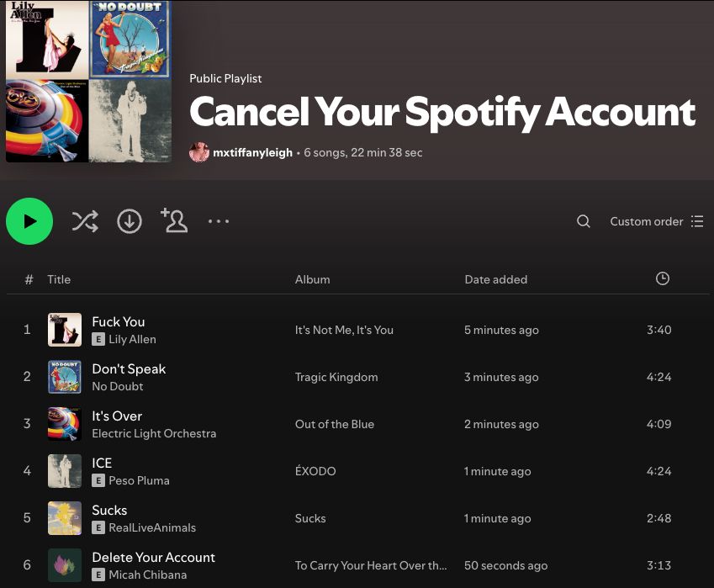The height and width of the screenshot is (588, 714).
Task: Click the Tragic Kingdom album cover thumbnail
Action: click(65, 377)
